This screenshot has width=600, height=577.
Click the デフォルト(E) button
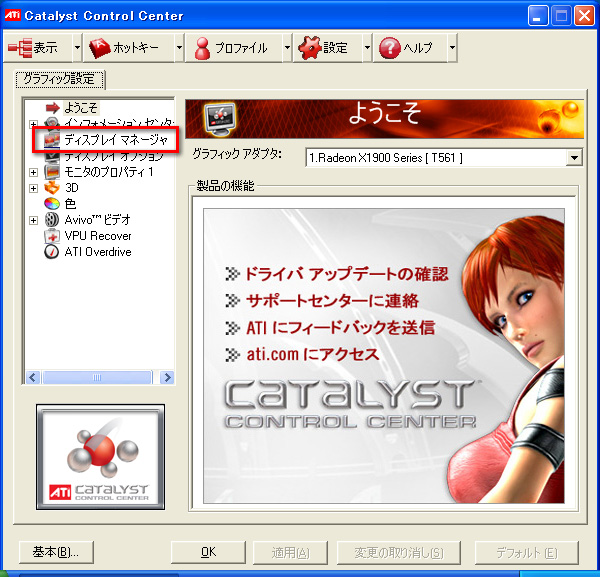(527, 552)
